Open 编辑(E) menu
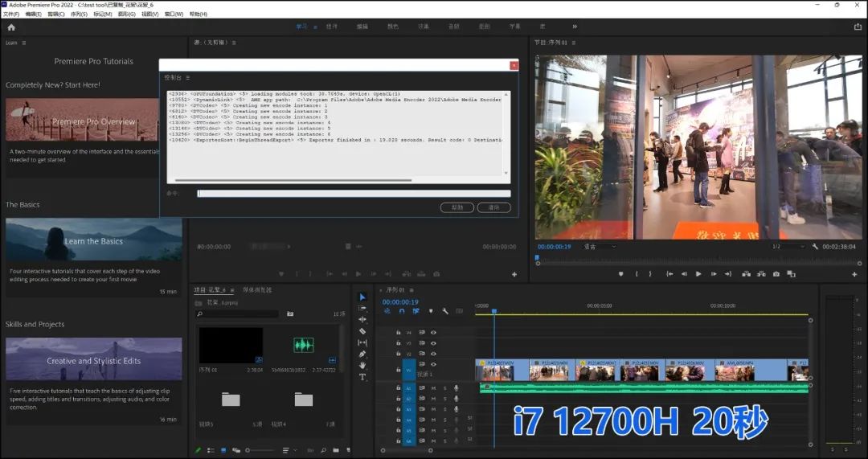Viewport: 868px width, 459px height. pos(33,14)
